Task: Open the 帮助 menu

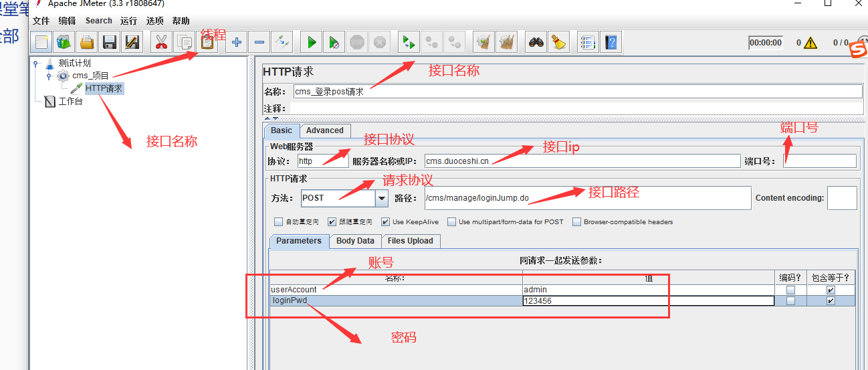Action: (x=181, y=21)
